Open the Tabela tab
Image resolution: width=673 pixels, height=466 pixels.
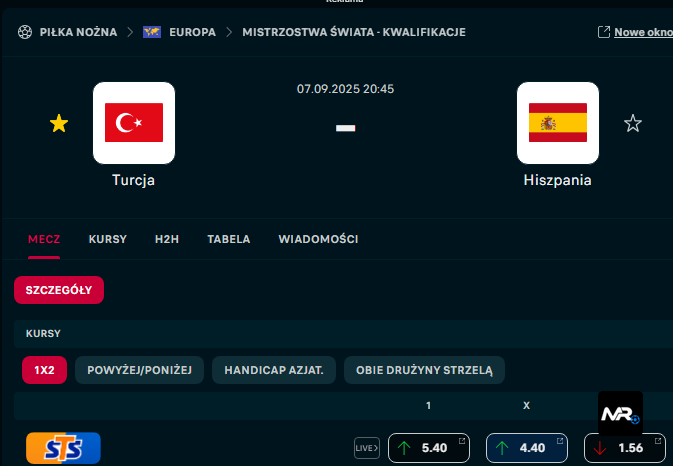[x=229, y=240]
